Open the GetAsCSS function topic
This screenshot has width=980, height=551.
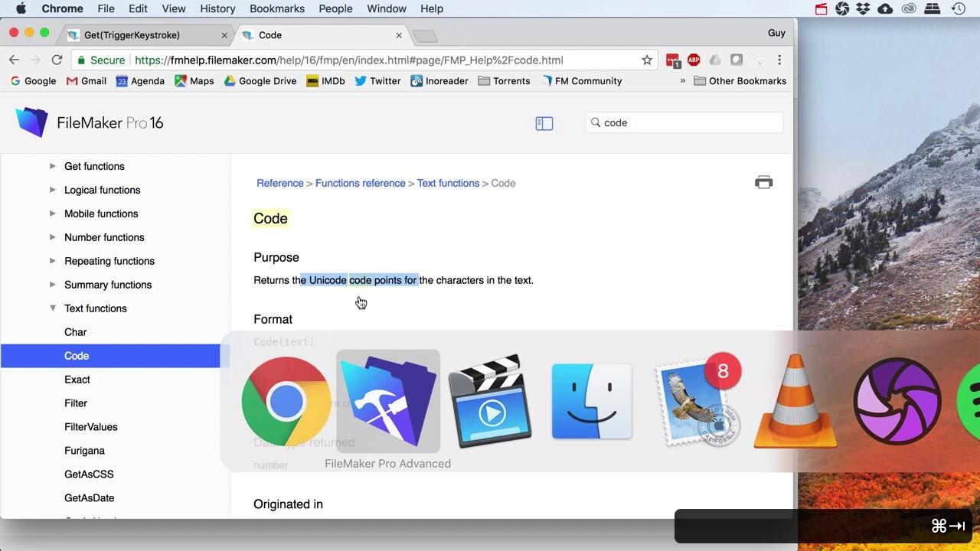pos(89,474)
